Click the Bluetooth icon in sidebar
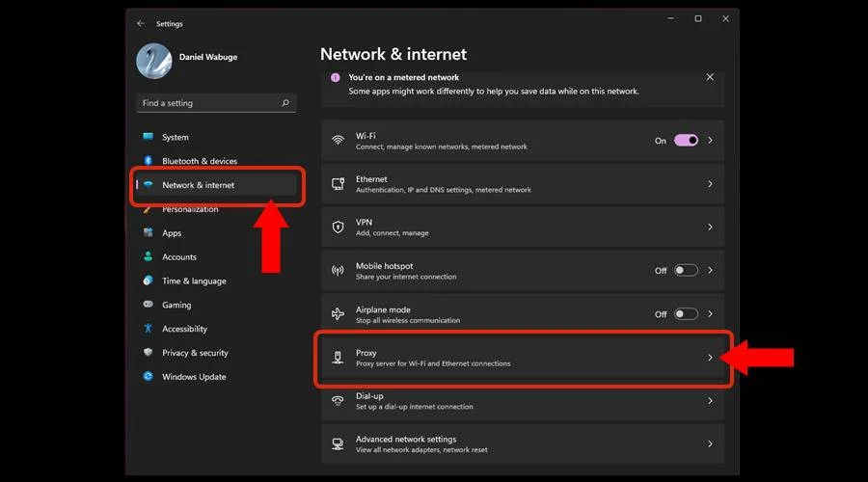The height and width of the screenshot is (482, 868). [148, 160]
